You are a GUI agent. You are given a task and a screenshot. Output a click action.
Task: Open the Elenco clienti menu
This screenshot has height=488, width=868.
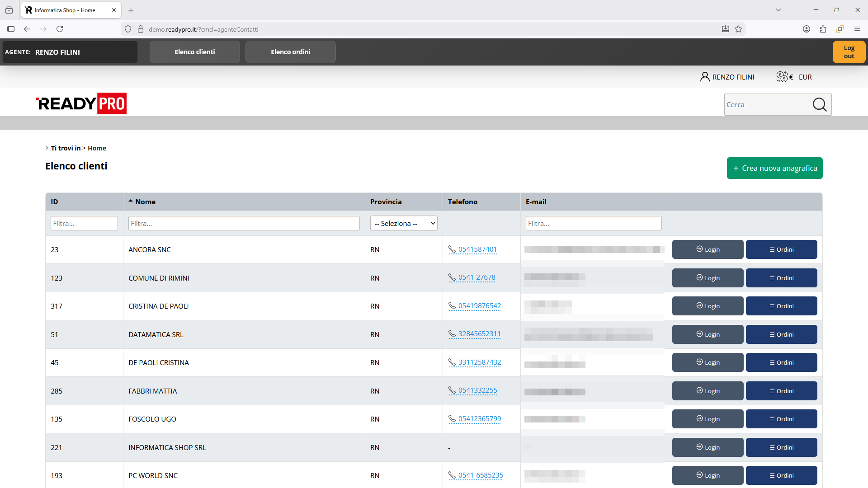[x=195, y=52]
